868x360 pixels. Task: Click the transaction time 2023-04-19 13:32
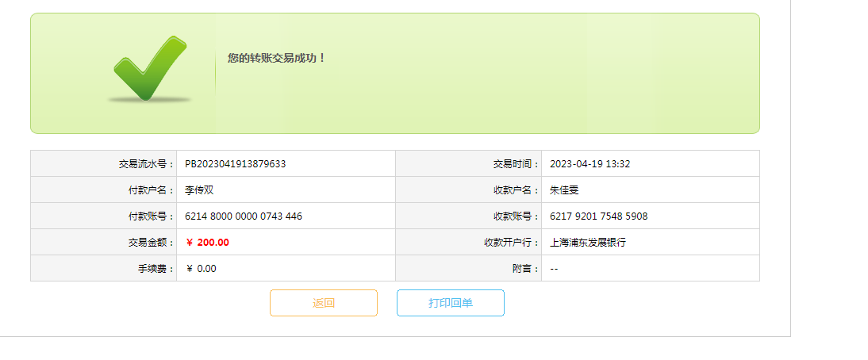point(590,164)
